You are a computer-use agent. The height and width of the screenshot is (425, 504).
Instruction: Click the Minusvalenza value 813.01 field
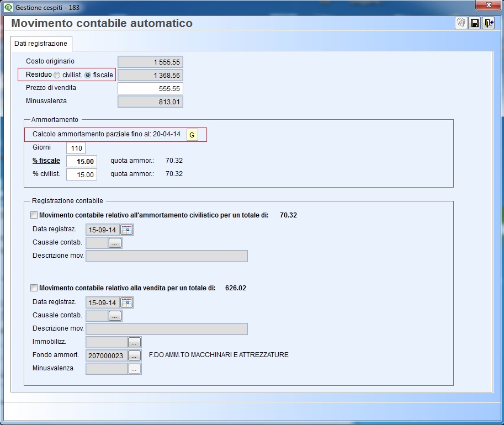[x=150, y=102]
